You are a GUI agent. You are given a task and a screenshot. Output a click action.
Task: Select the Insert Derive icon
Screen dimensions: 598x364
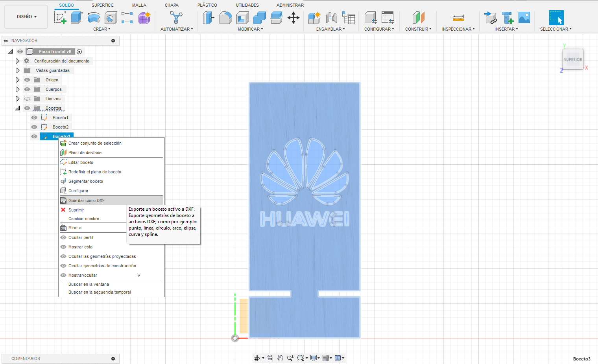(x=491, y=17)
